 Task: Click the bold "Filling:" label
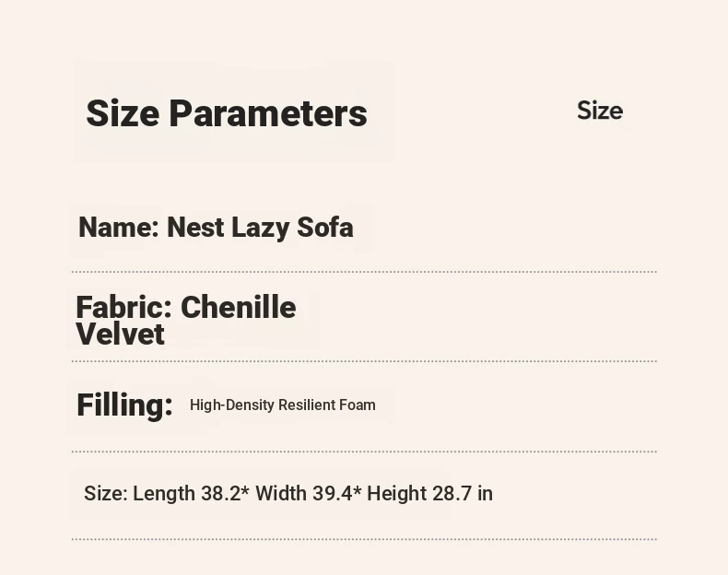[125, 405]
